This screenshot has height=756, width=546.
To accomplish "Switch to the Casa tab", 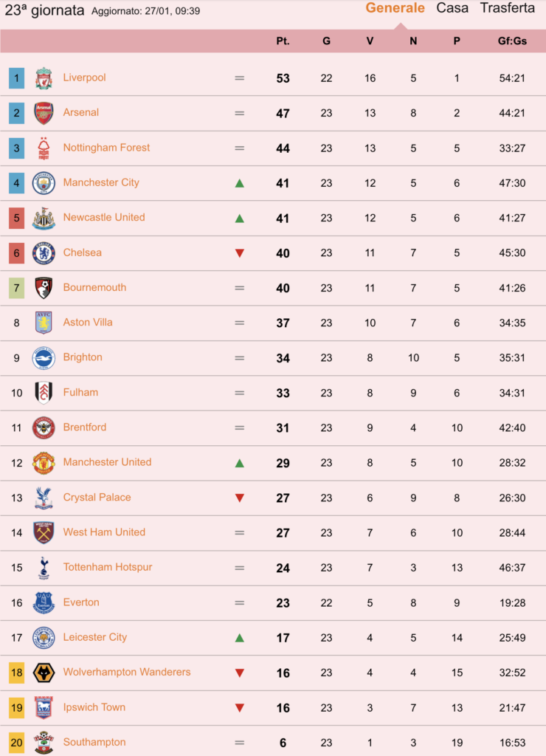I will coord(452,8).
